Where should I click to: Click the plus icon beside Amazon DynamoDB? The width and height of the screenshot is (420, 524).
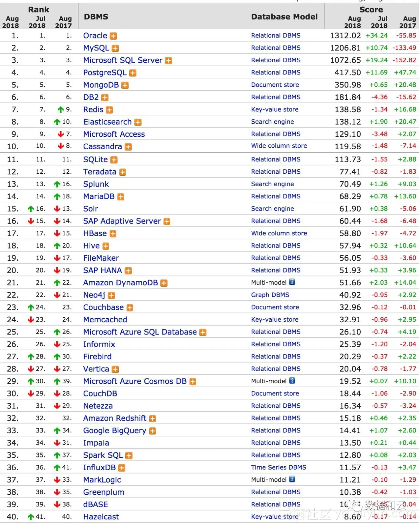pyautogui.click(x=164, y=283)
